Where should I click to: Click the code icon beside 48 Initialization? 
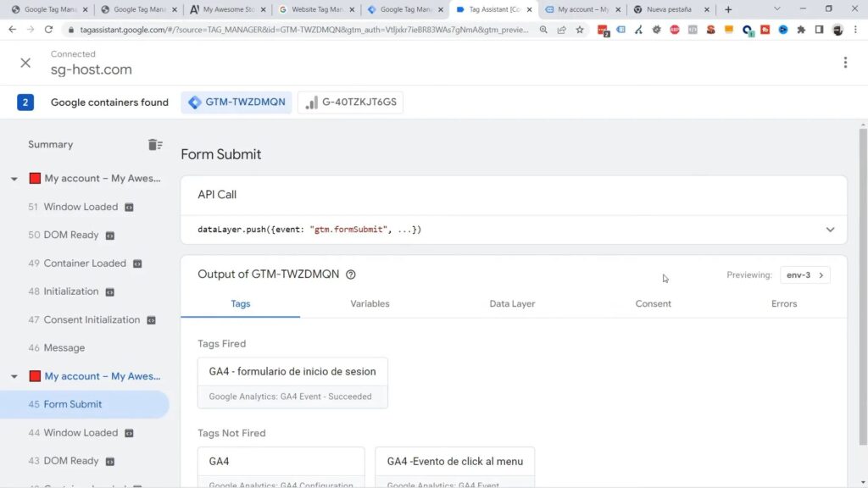point(109,291)
